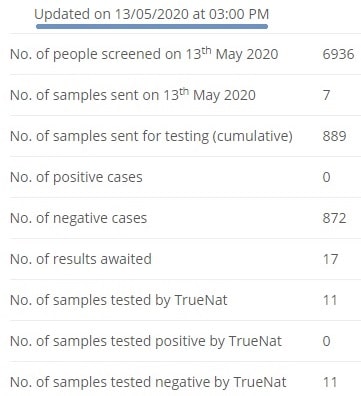This screenshot has width=361, height=396.
Task: Select the 'No. of people screened' label
Action: [144, 54]
